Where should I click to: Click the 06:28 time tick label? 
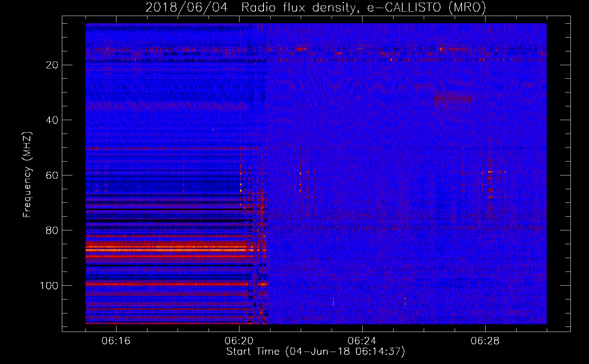point(485,341)
